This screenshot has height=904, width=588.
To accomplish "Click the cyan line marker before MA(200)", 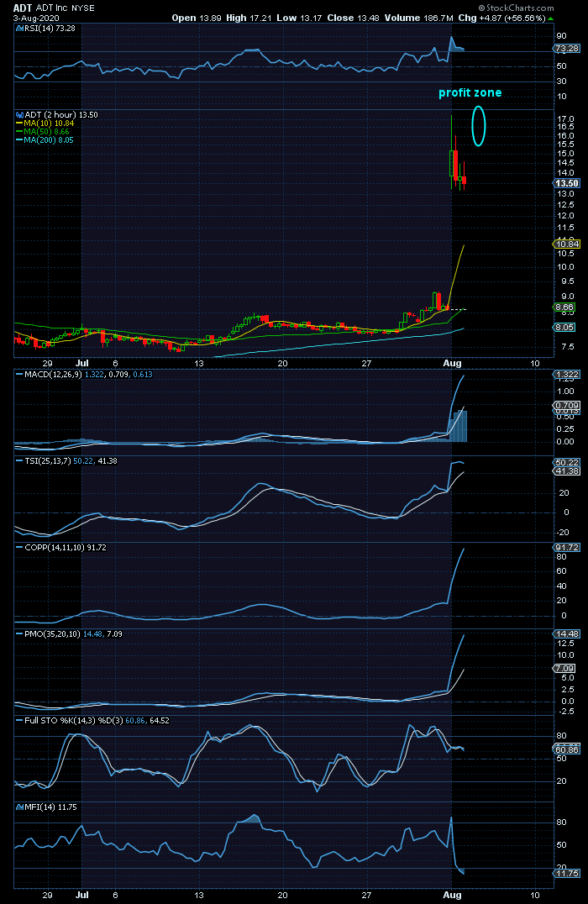I will (19, 140).
